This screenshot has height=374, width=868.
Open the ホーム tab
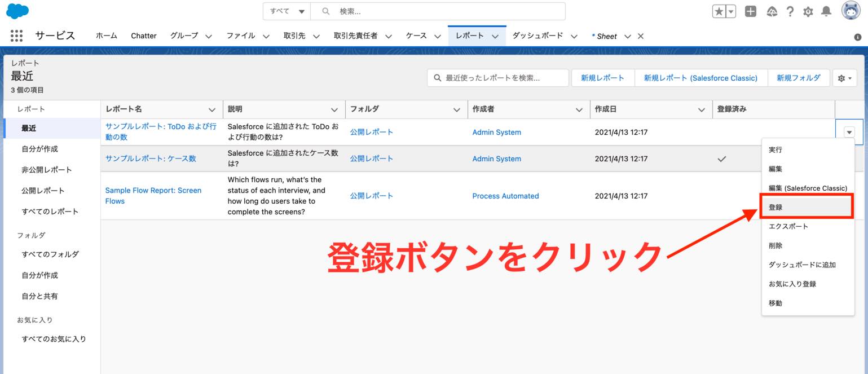pos(107,36)
